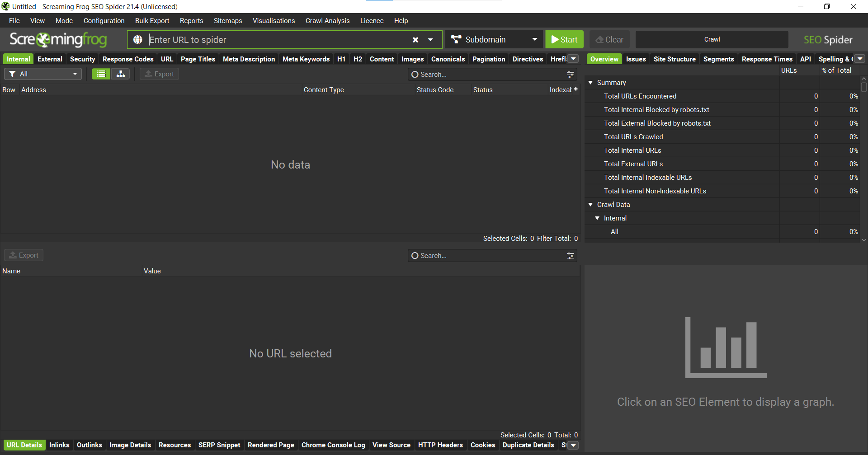
Task: Open upper search filter options icon
Action: [x=571, y=75]
